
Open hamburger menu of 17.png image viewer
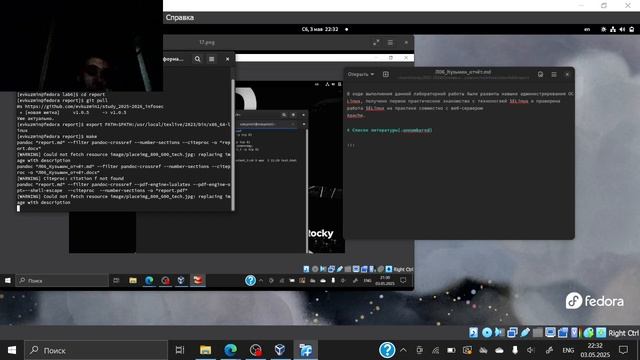point(390,42)
